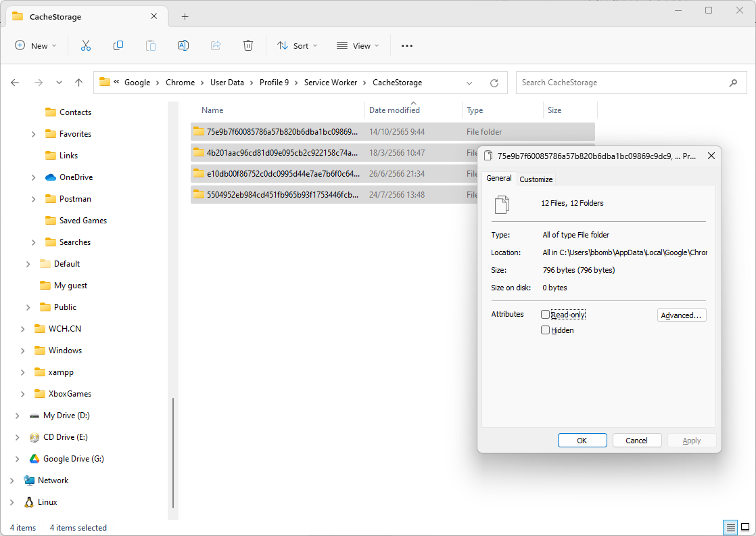The height and width of the screenshot is (536, 756).
Task: Open the View dropdown menu
Action: 358,45
